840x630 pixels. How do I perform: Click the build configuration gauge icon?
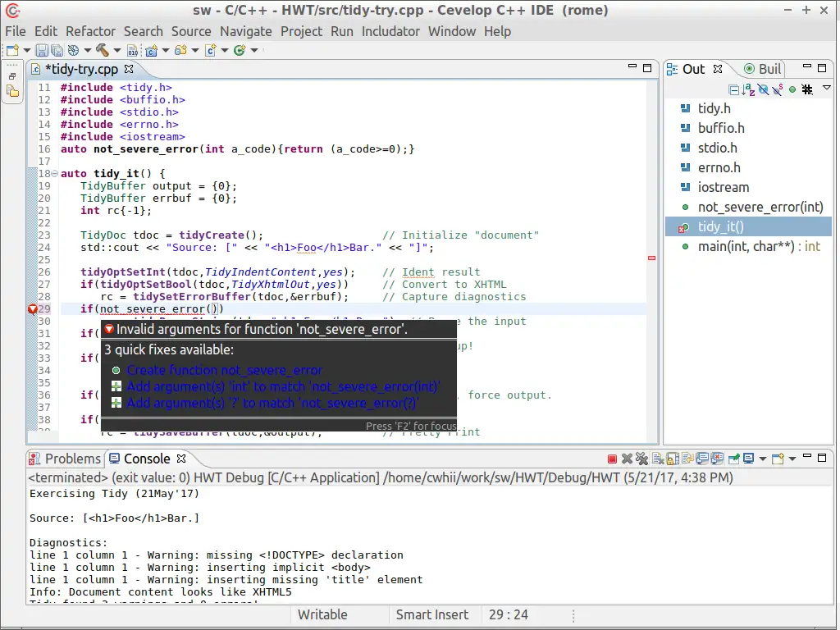click(73, 50)
